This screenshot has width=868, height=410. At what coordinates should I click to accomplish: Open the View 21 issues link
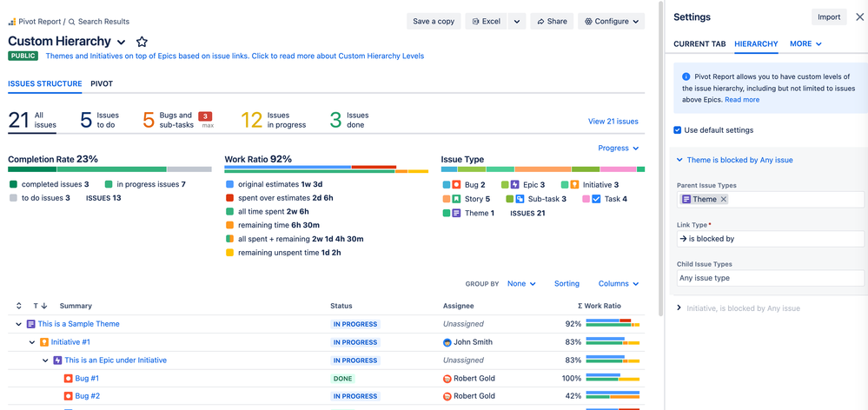pos(613,121)
